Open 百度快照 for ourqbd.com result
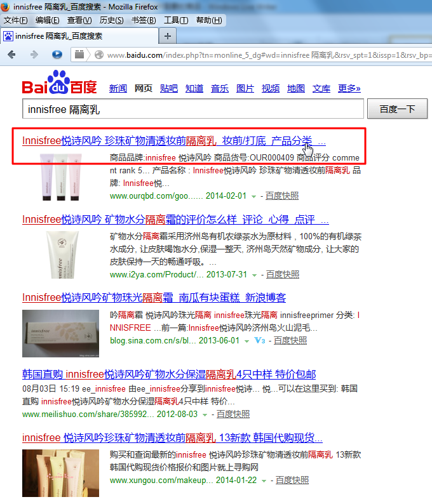432x504 pixels. point(282,196)
